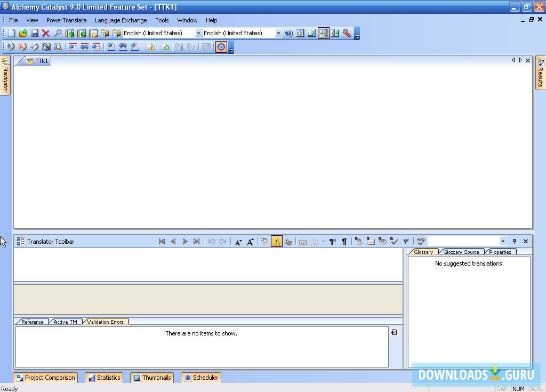Viewport: 546px width, 392px height.
Task: Select the TTK1 document tab
Action: click(37, 61)
